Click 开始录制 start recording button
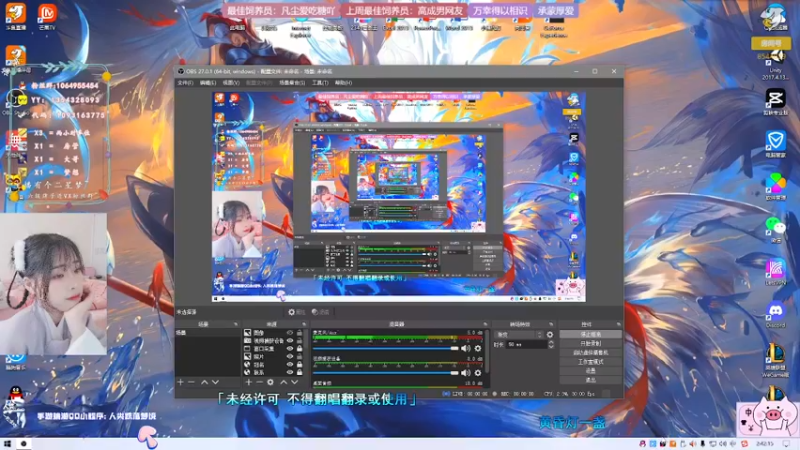Viewport: 800px width, 450px height. click(x=590, y=343)
